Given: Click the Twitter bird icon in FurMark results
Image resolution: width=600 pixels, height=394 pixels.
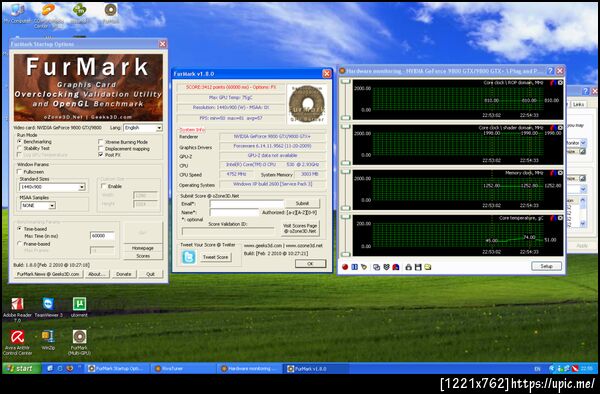Looking at the screenshot, I should (189, 257).
